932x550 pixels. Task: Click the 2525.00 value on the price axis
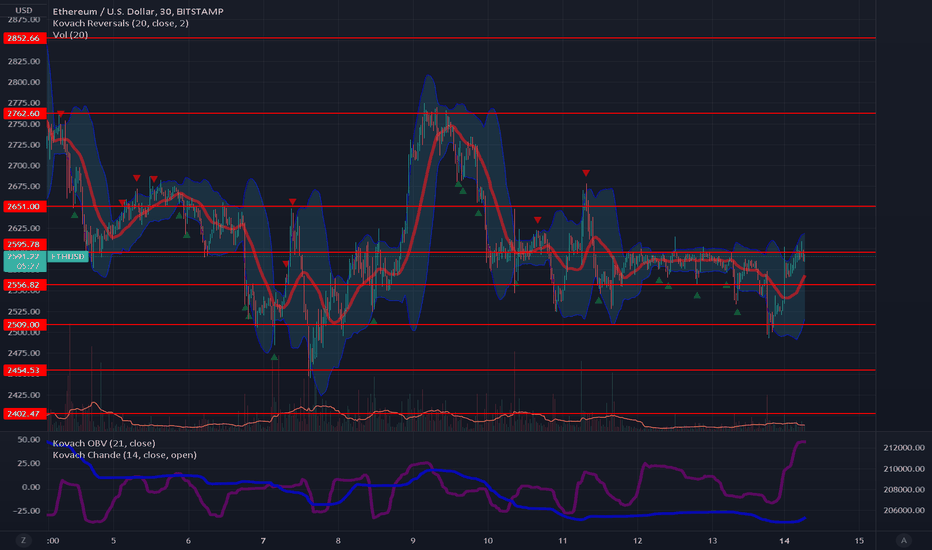coord(24,311)
